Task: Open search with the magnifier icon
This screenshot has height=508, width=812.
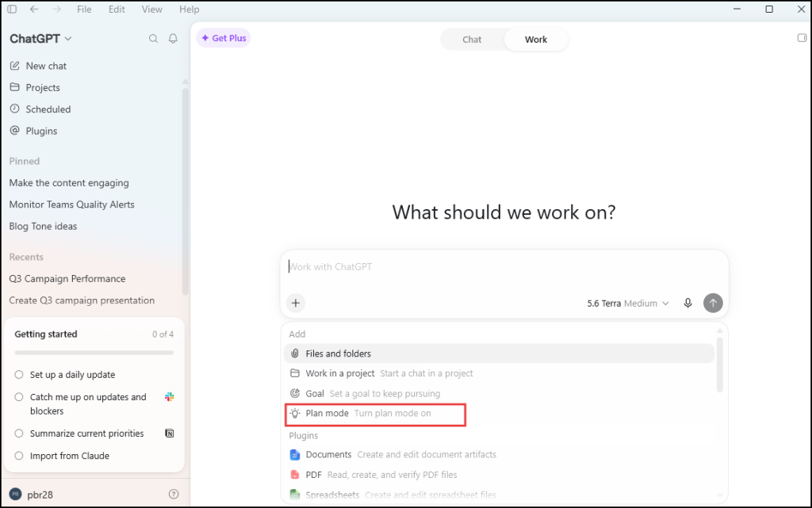Action: (153, 38)
